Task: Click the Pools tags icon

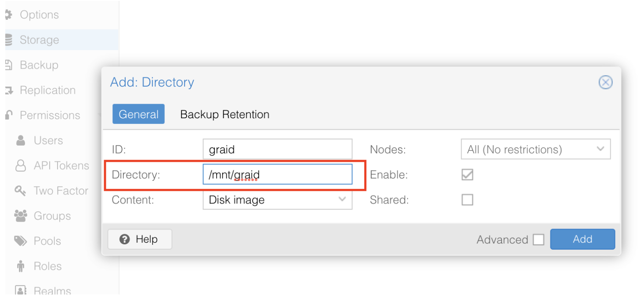Action: [21, 241]
